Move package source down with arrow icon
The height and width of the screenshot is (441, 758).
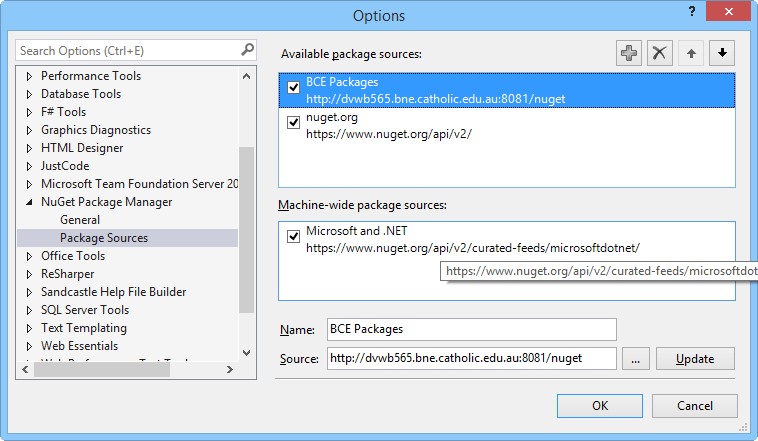click(721, 54)
